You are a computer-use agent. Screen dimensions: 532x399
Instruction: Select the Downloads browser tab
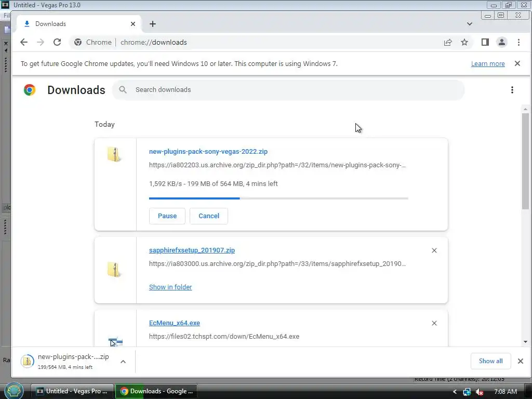79,24
